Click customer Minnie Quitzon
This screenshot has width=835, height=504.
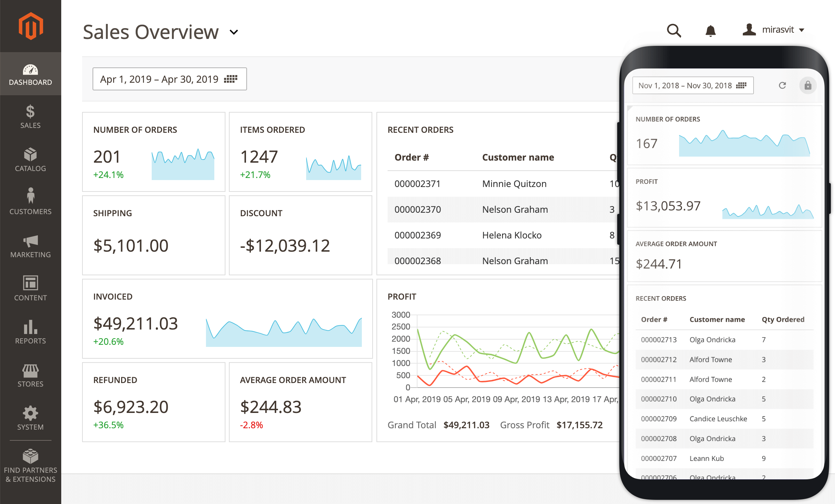pyautogui.click(x=514, y=184)
